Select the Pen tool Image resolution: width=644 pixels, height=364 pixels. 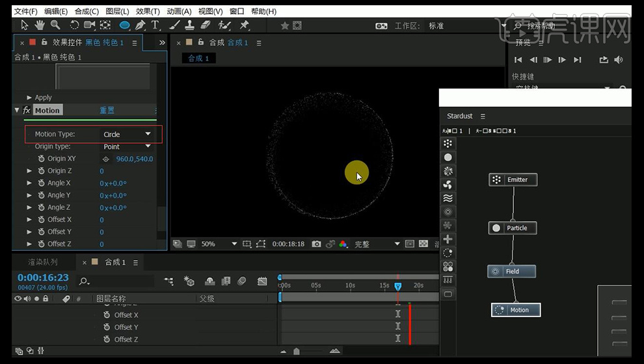(140, 25)
